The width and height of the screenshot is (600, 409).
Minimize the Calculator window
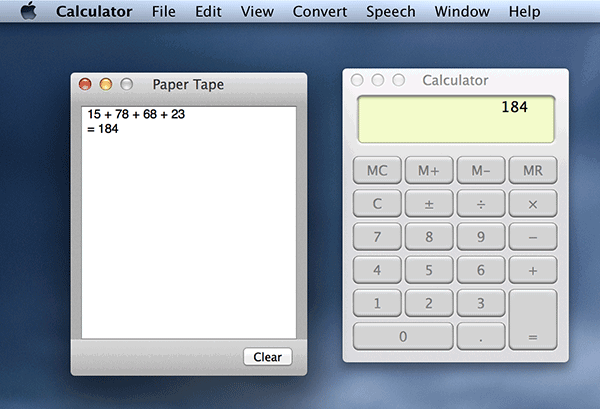[x=378, y=80]
